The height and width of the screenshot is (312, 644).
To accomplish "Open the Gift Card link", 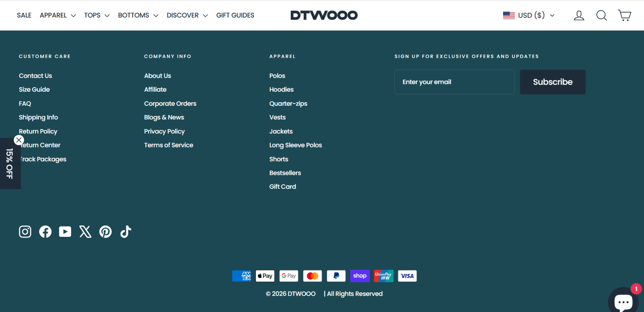I will [283, 187].
